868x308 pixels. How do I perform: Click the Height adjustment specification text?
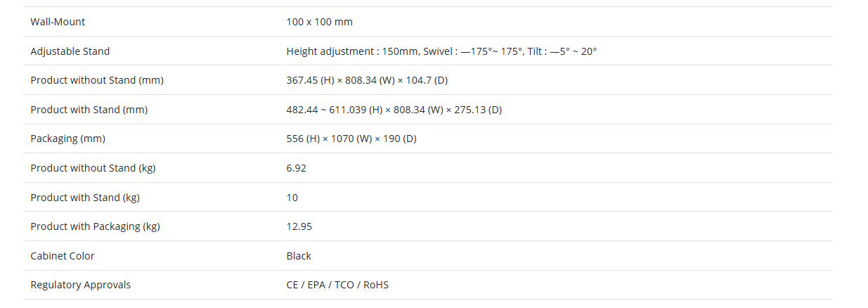tap(441, 51)
